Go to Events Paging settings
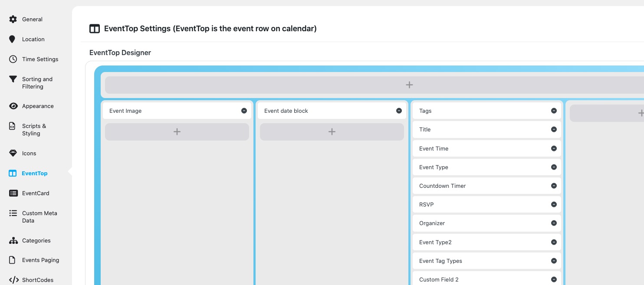 click(x=40, y=260)
